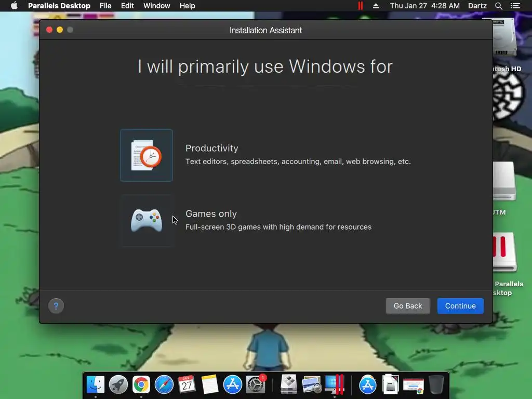Image resolution: width=532 pixels, height=399 pixels.
Task: Click the date and time in menu bar
Action: [425, 6]
